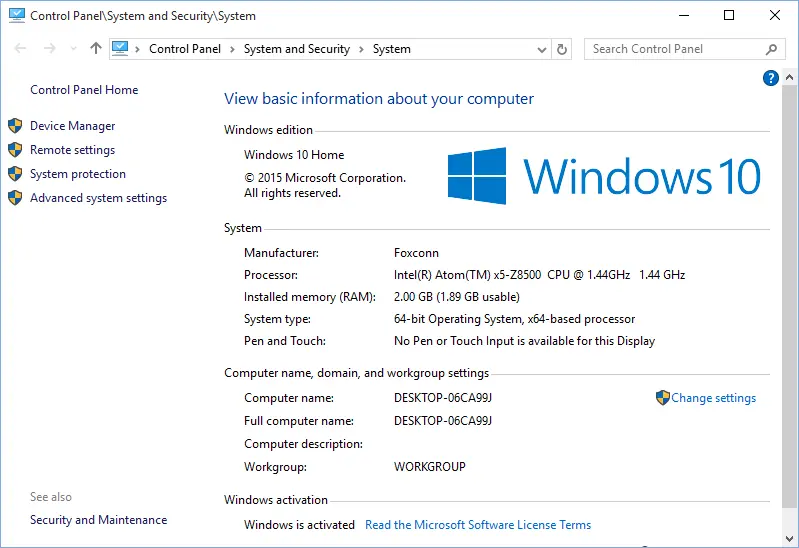799x548 pixels.
Task: Click the computer icon in address bar
Action: [121, 49]
